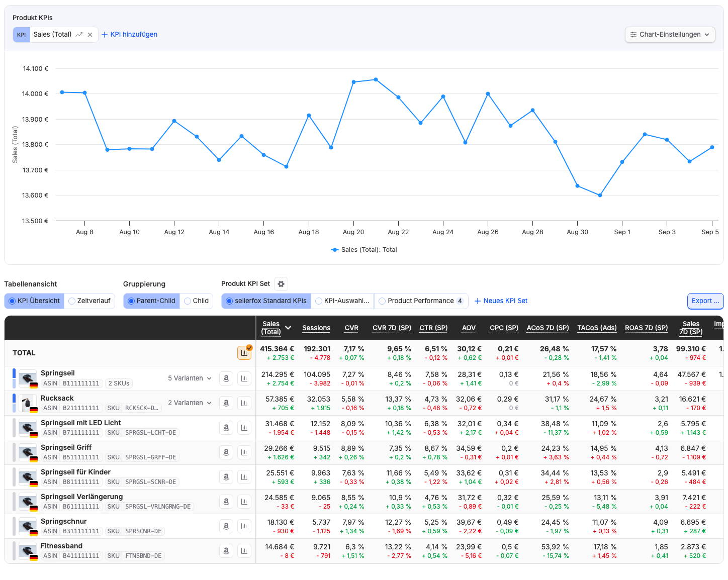Sort table by Sessions column
Viewport: 728px width, 580px height.
pyautogui.click(x=316, y=328)
